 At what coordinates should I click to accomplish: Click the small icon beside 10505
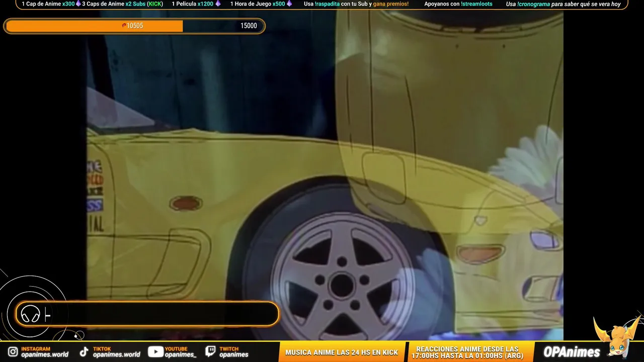tap(124, 25)
